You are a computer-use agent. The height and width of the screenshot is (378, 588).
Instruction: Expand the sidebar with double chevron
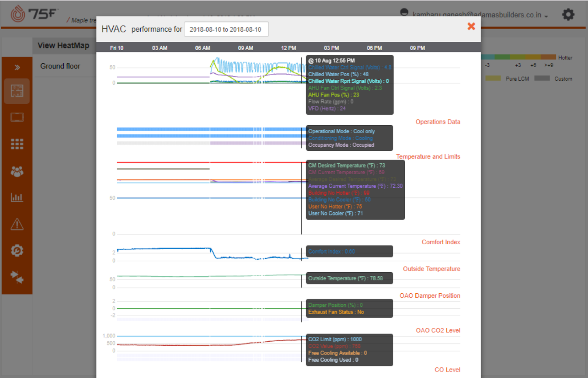[x=17, y=67]
